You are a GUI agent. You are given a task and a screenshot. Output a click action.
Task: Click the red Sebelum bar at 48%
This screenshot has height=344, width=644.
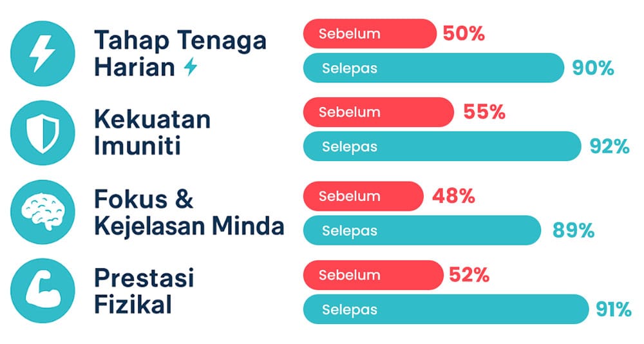point(363,196)
